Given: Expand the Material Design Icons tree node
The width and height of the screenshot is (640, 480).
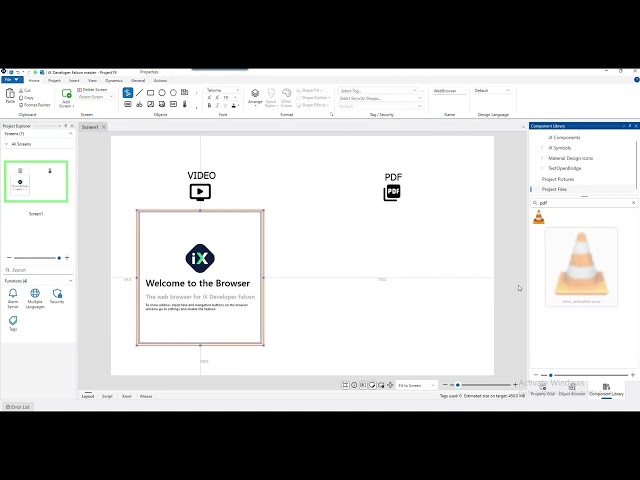Looking at the screenshot, I should coord(543,158).
